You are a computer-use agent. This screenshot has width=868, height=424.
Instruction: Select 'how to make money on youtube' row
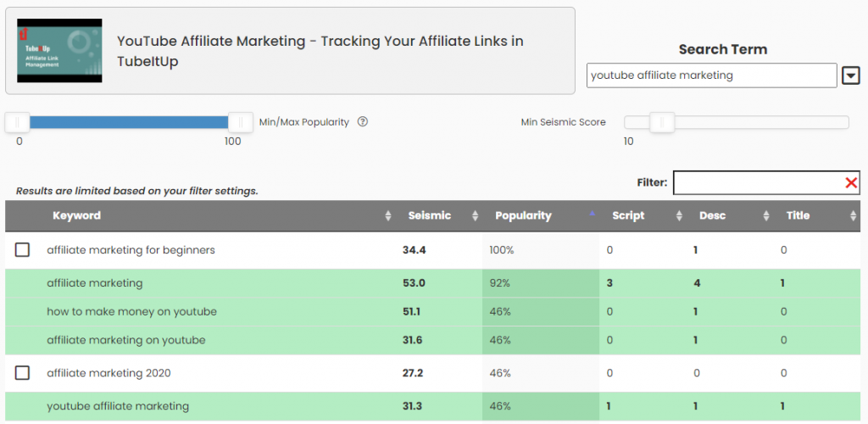click(x=431, y=311)
